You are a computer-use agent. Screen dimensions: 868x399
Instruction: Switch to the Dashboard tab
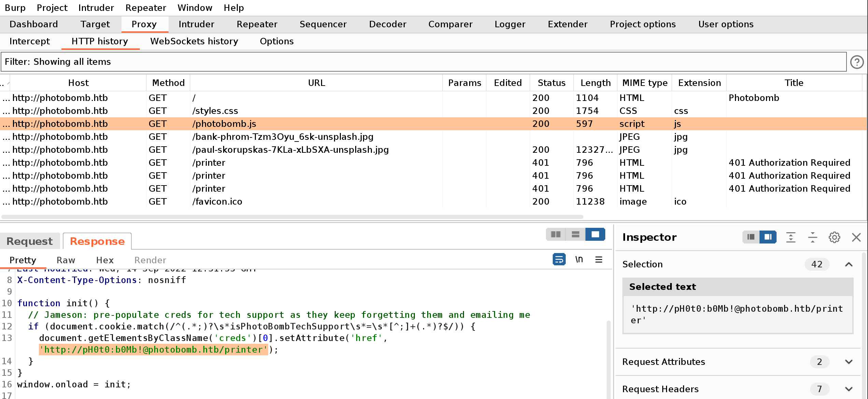(x=34, y=24)
